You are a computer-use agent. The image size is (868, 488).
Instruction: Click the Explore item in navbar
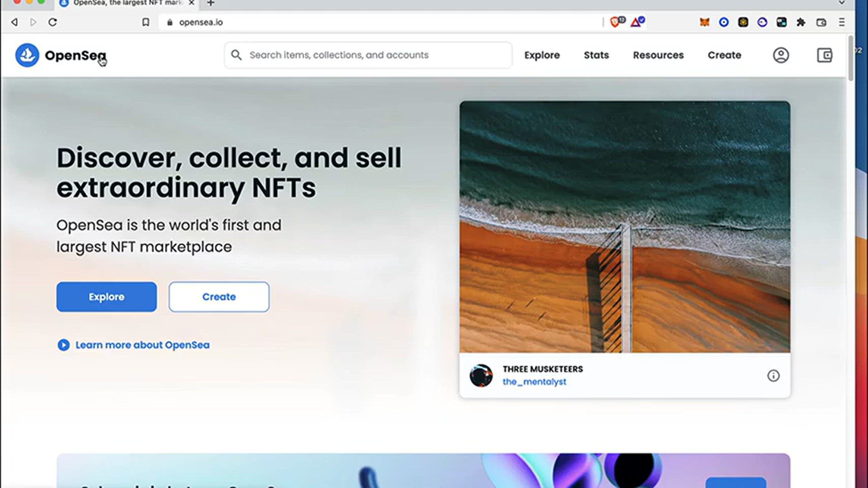tap(542, 55)
